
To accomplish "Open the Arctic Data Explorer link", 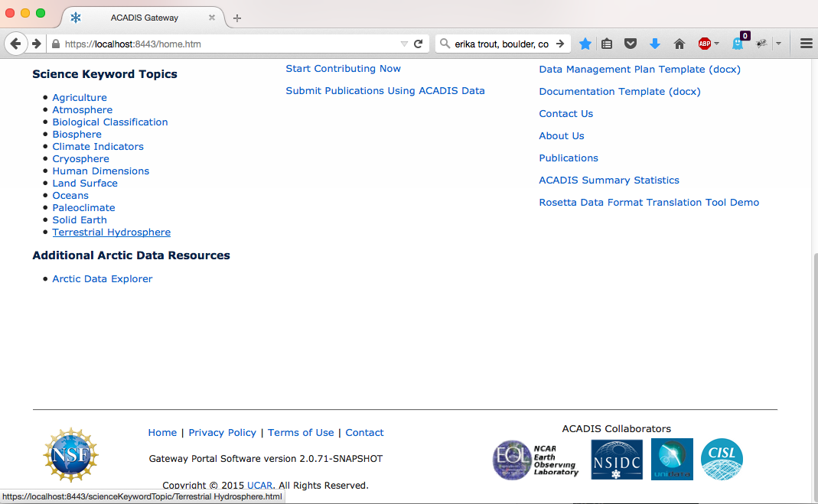I will click(x=102, y=279).
